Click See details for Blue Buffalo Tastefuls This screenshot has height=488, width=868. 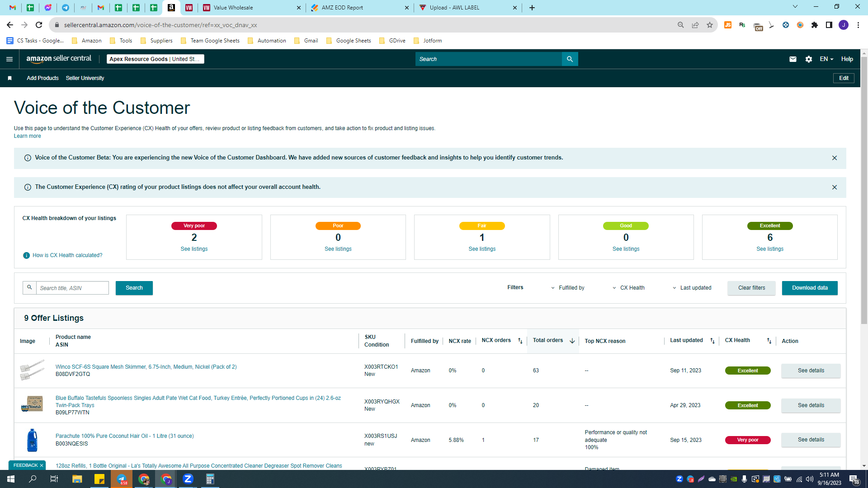(811, 406)
